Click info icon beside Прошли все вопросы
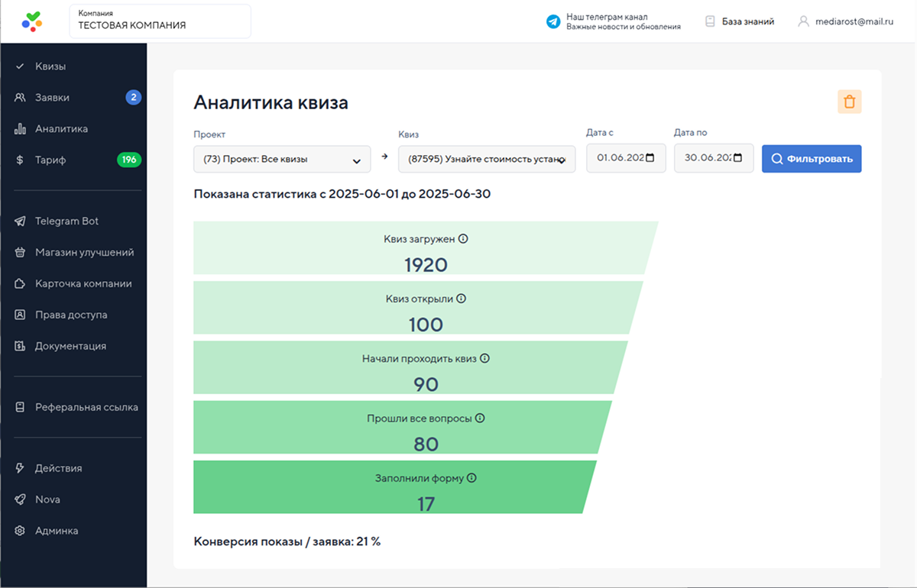The height and width of the screenshot is (588, 917). point(480,418)
